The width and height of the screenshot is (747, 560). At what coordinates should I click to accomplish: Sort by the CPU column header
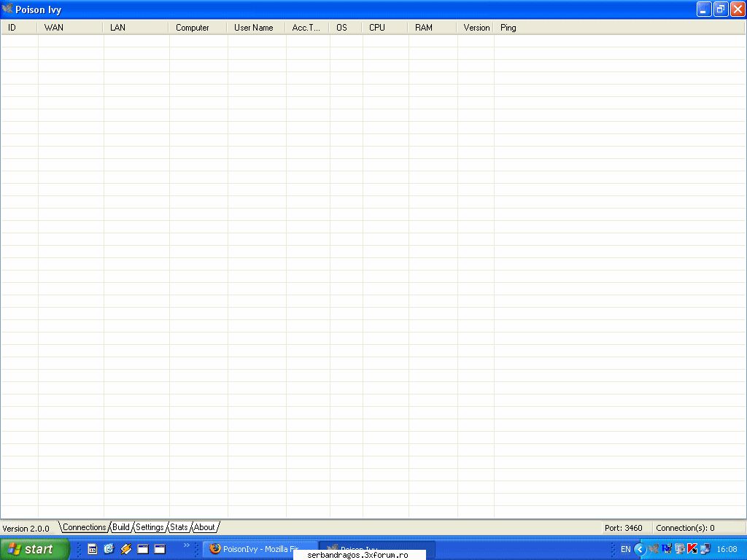tap(385, 28)
